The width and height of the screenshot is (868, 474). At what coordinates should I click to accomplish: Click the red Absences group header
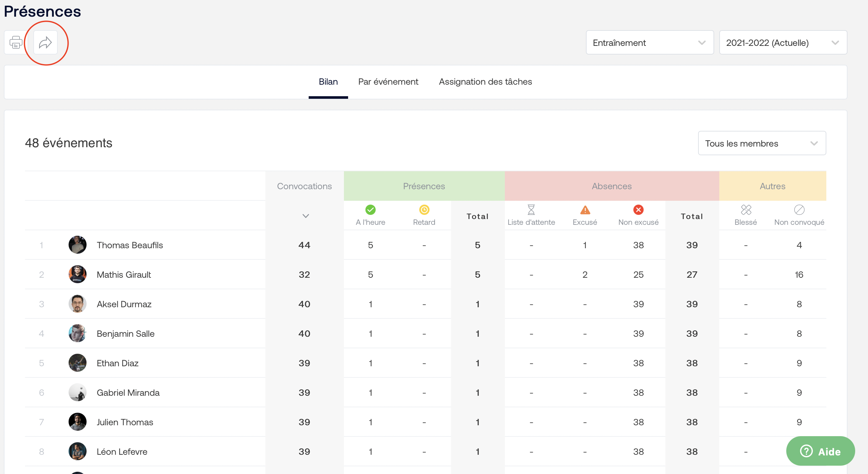click(612, 186)
